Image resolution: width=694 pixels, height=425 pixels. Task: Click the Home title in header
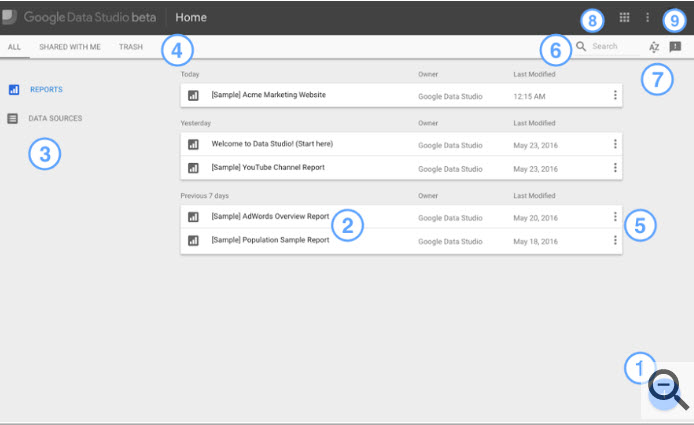(191, 17)
